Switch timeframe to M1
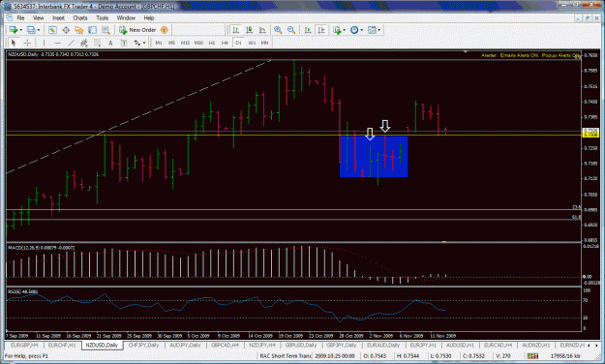The width and height of the screenshot is (605, 364). pyautogui.click(x=159, y=43)
